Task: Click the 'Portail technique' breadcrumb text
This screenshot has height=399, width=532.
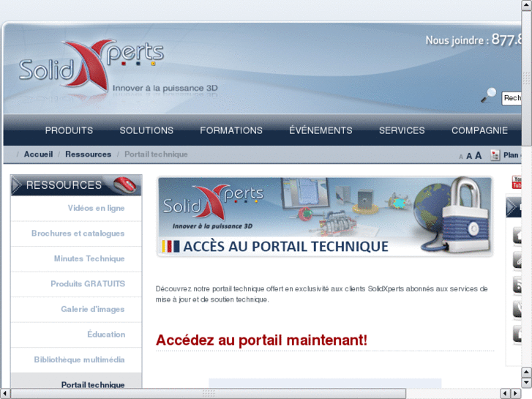Action: coord(156,154)
